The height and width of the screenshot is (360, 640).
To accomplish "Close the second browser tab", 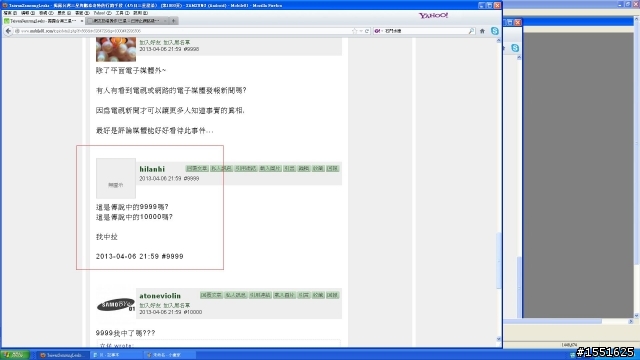I will 165,20.
